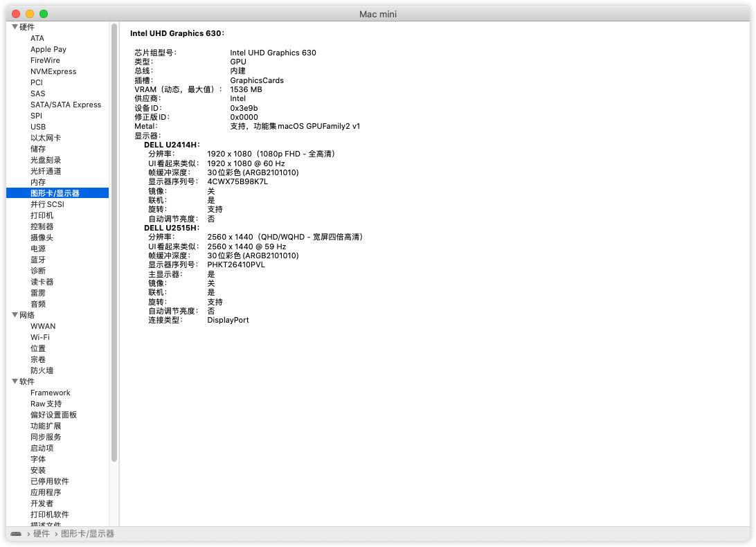Click the Intel UHD Graphics 630 heading
This screenshot has height=547, width=756.
point(177,33)
